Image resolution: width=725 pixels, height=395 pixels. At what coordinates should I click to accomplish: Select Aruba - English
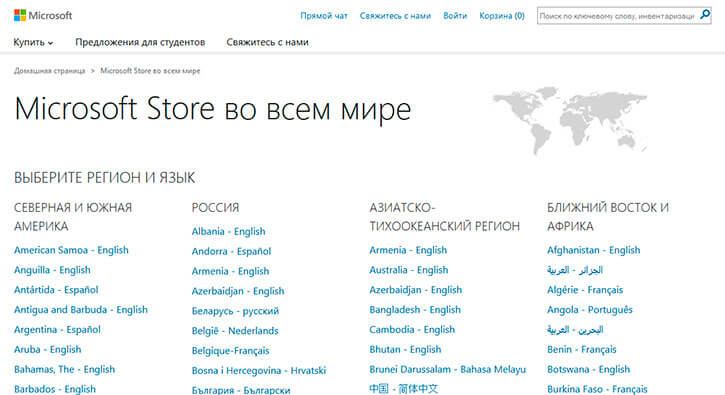(x=48, y=350)
